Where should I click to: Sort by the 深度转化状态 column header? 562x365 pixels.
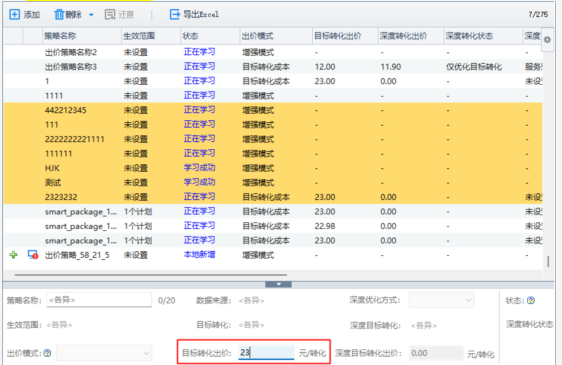483,36
